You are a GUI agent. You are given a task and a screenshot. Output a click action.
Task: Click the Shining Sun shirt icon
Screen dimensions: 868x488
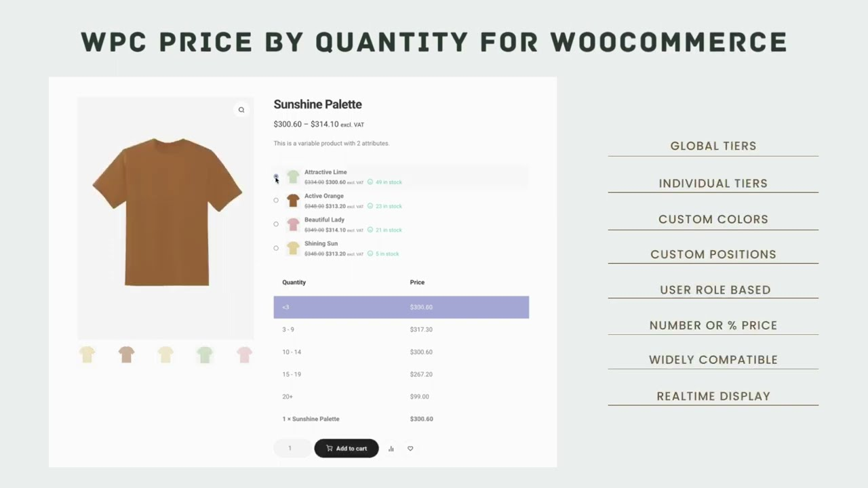pos(293,248)
